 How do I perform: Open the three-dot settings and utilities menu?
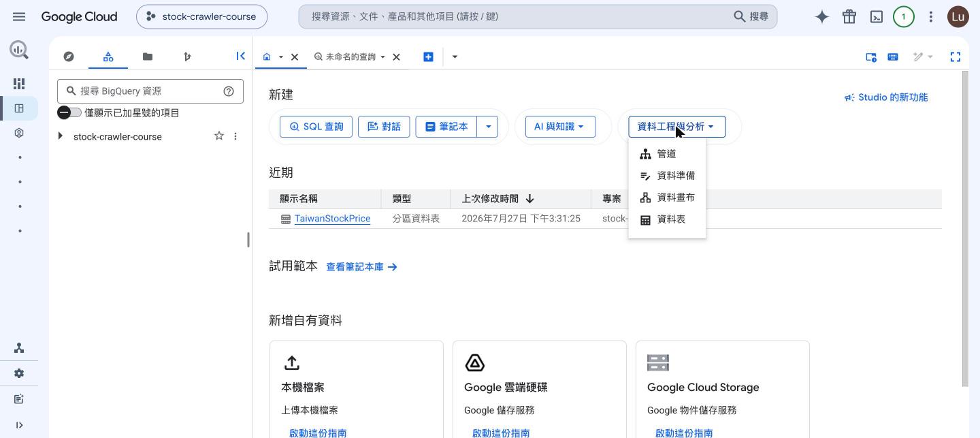[931, 16]
